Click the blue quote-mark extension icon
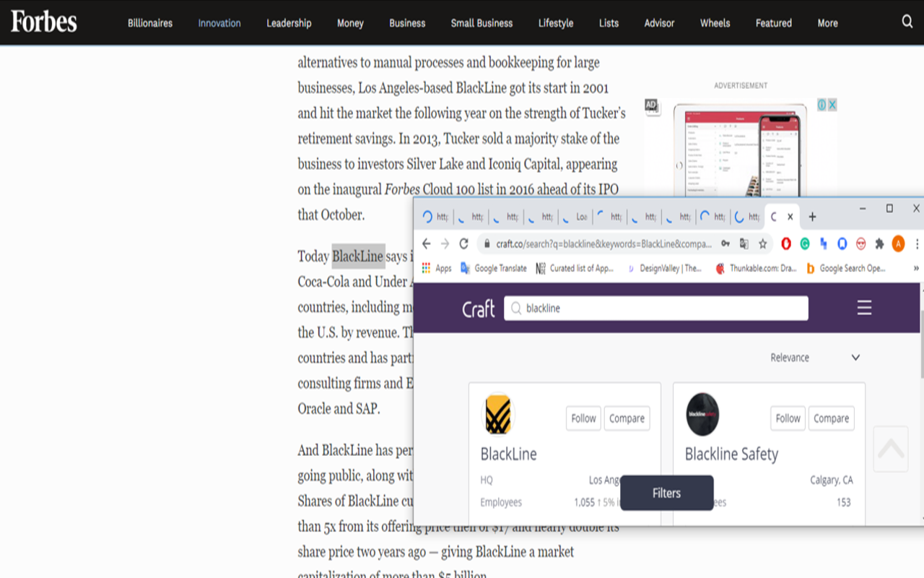 pyautogui.click(x=823, y=244)
